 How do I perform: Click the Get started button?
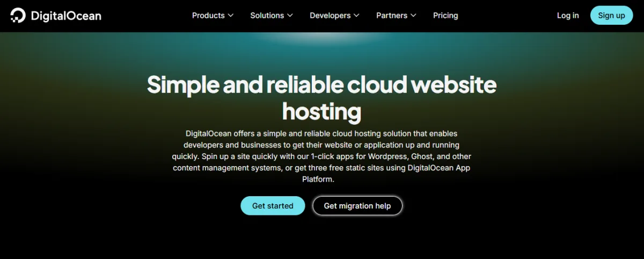tap(273, 206)
